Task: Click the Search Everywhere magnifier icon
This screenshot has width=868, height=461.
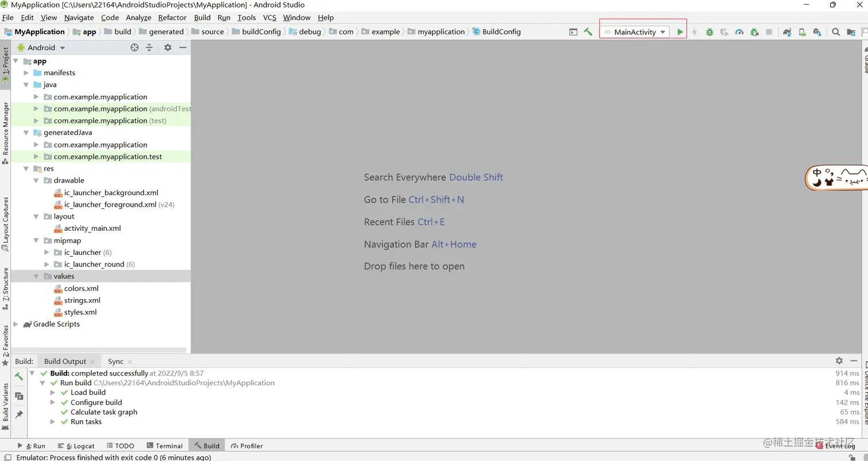Action: pyautogui.click(x=836, y=32)
